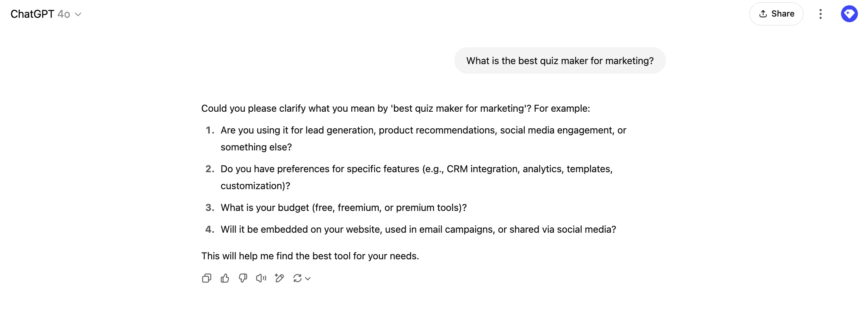
Task: Regenerate the assistant's response
Action: 297,278
